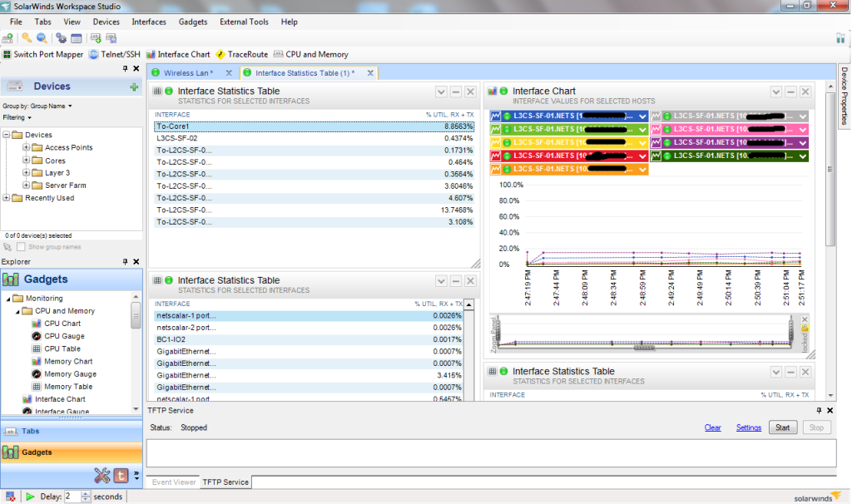Launch Interface Chart from the tools bar

coord(178,54)
